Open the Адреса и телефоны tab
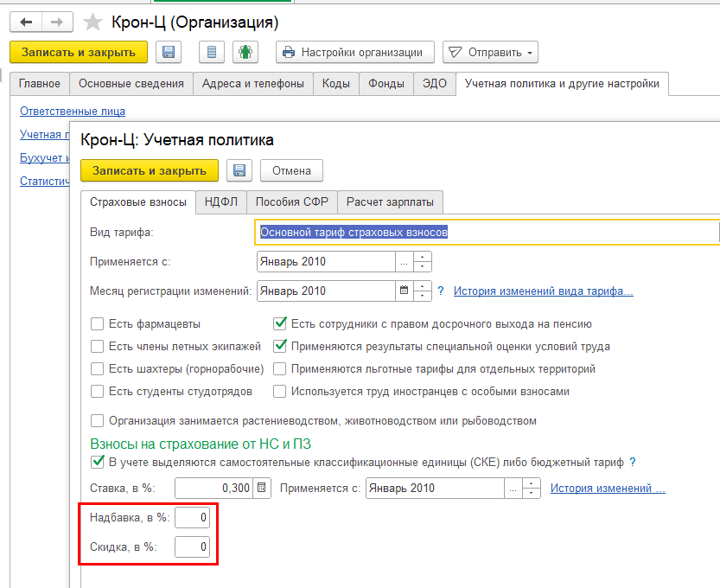The height and width of the screenshot is (588, 720). (x=253, y=84)
